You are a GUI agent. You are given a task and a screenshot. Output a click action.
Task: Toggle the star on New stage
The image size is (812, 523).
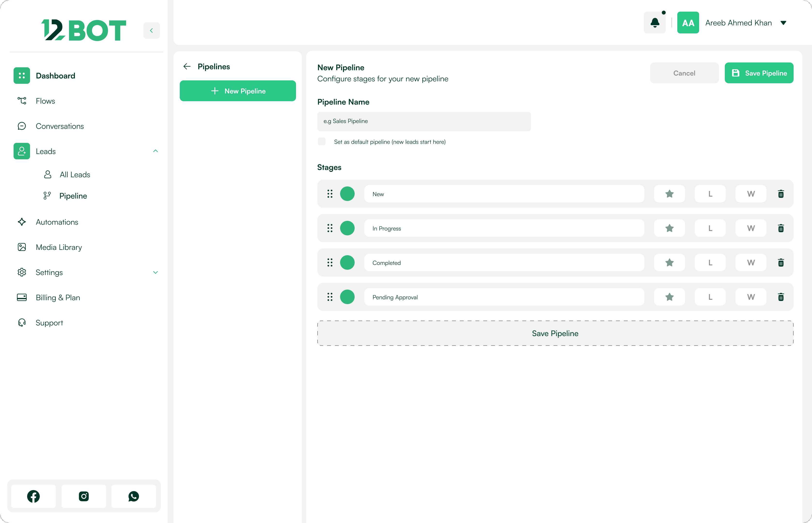coord(669,194)
